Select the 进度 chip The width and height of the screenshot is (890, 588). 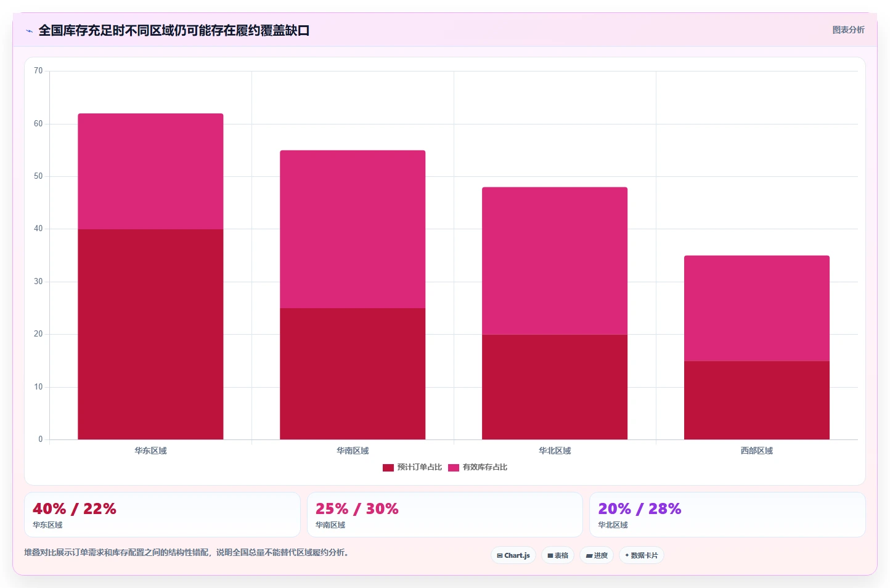(597, 555)
